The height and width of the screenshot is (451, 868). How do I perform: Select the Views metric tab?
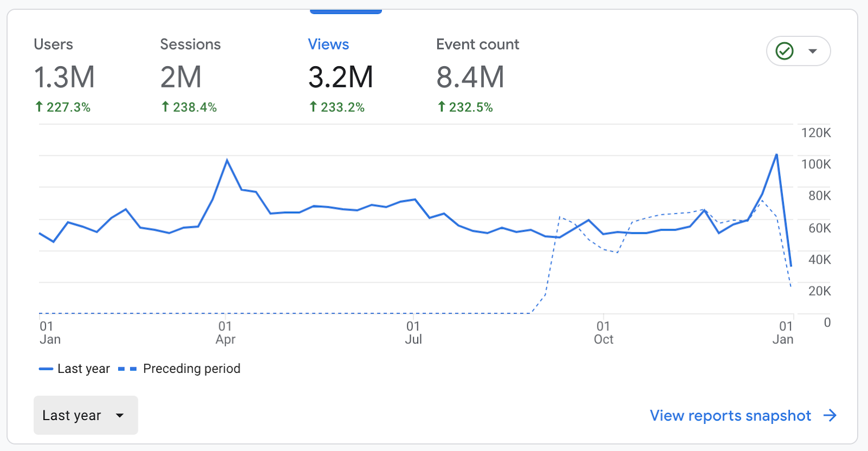pos(328,45)
